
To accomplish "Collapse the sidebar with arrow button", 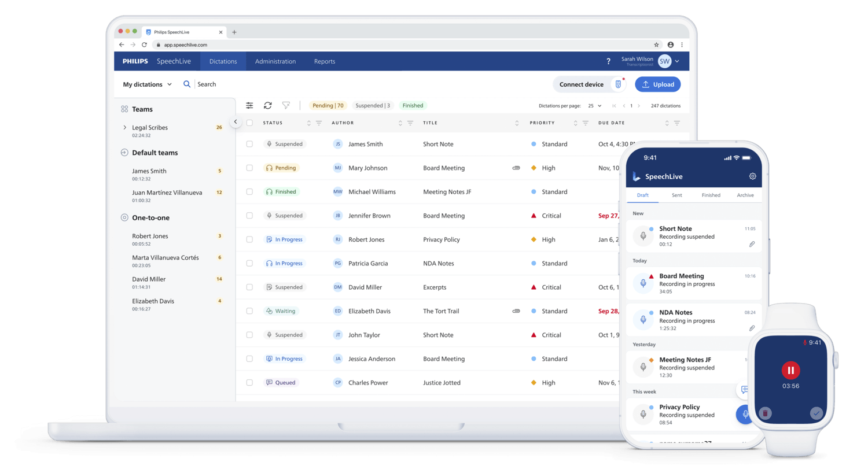I will (236, 122).
